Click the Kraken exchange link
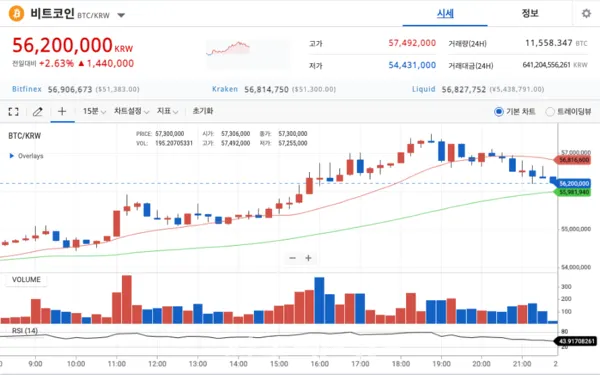600x375 pixels. [225, 89]
